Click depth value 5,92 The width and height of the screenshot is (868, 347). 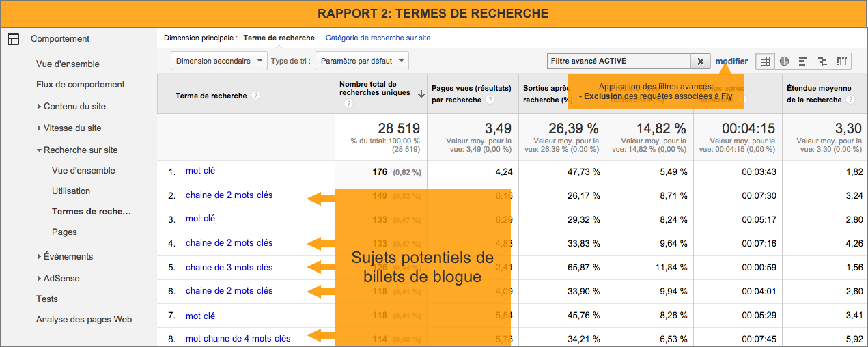coord(854,339)
